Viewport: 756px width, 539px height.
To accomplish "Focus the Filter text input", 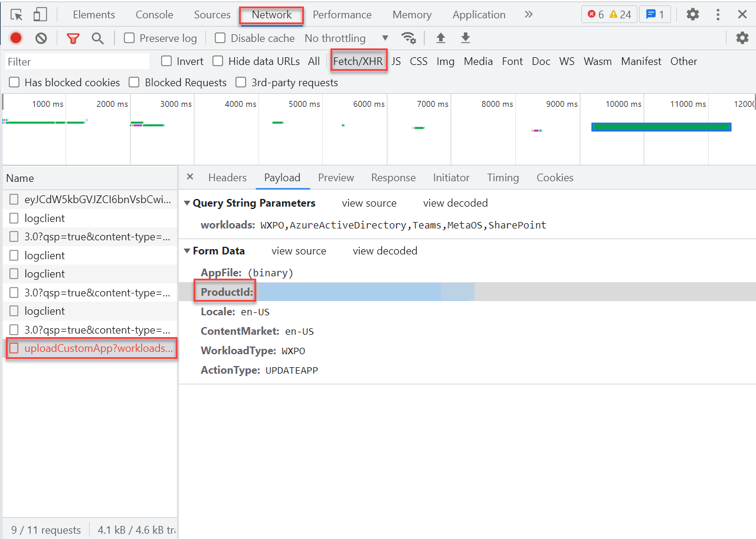I will [77, 61].
